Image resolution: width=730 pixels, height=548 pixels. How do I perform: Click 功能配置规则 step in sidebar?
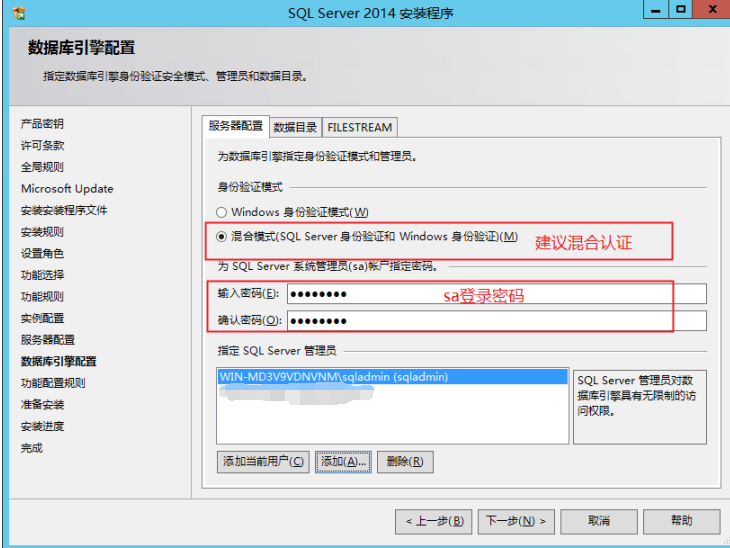pos(53,383)
